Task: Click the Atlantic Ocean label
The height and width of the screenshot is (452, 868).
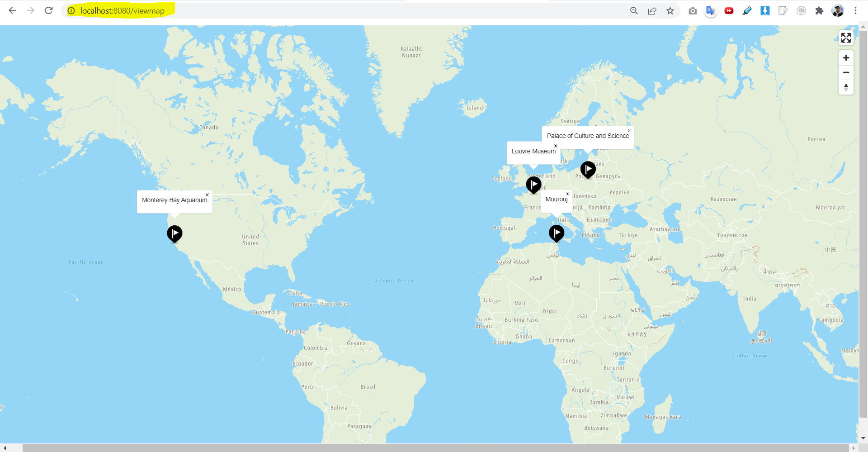Action: click(394, 281)
